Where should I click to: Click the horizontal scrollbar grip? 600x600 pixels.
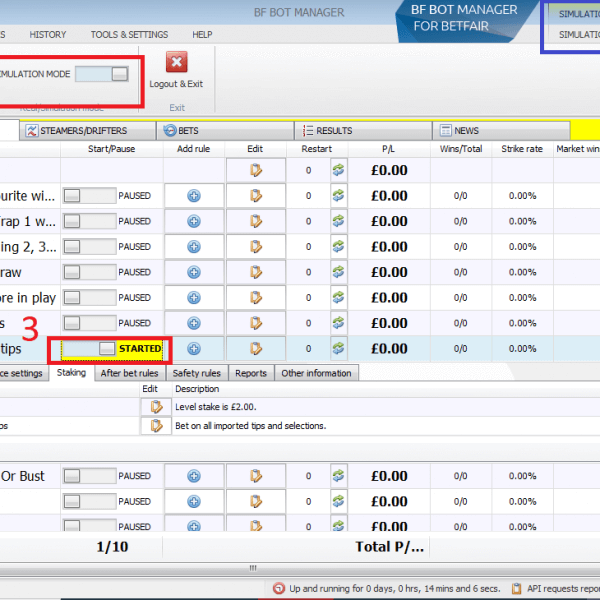253,568
